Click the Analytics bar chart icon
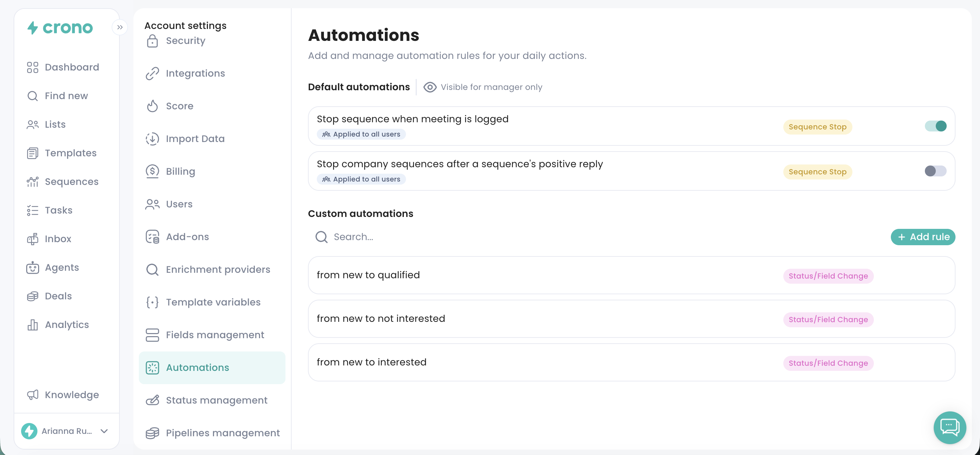This screenshot has height=455, width=980. pos(33,325)
